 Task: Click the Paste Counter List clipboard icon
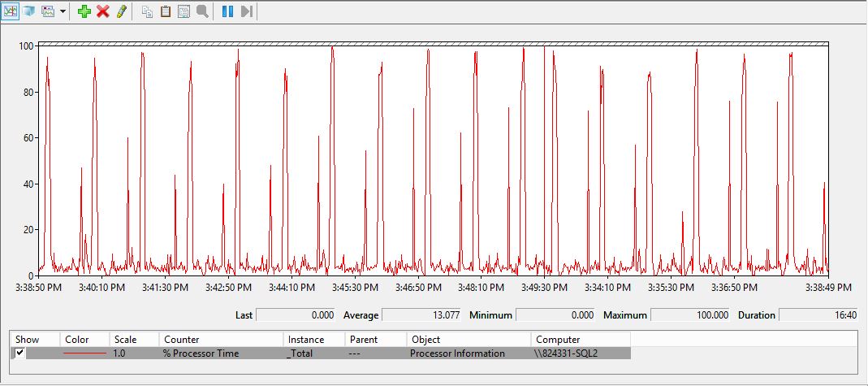(166, 11)
